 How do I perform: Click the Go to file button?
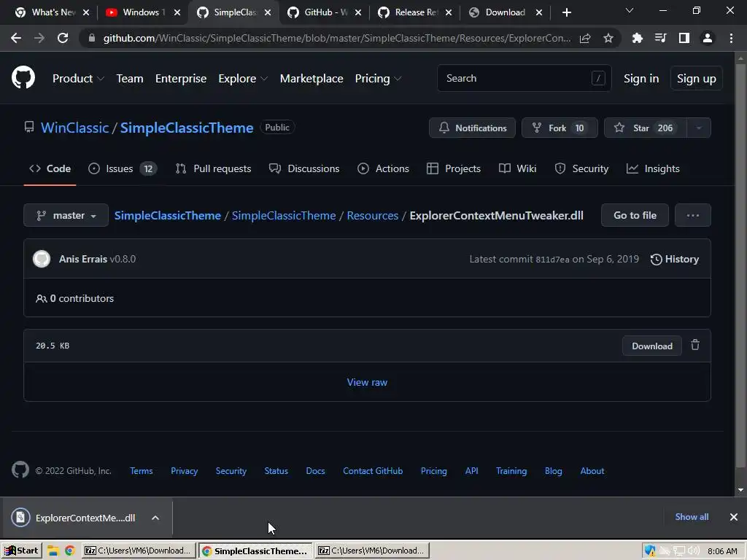635,215
